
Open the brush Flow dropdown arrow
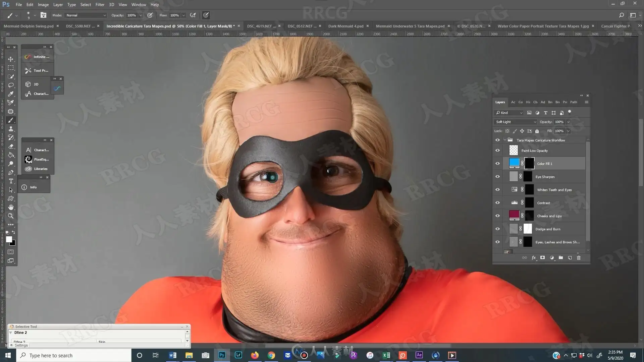[183, 15]
